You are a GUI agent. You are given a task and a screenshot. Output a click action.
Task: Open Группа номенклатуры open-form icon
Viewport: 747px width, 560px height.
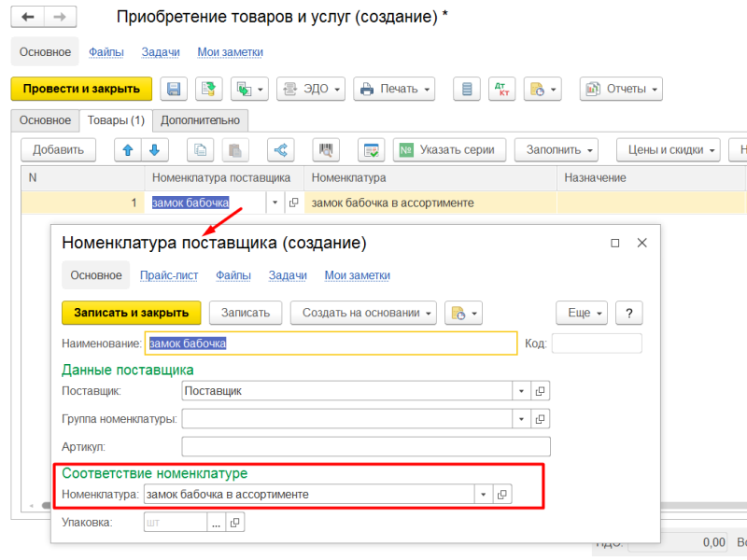[541, 419]
